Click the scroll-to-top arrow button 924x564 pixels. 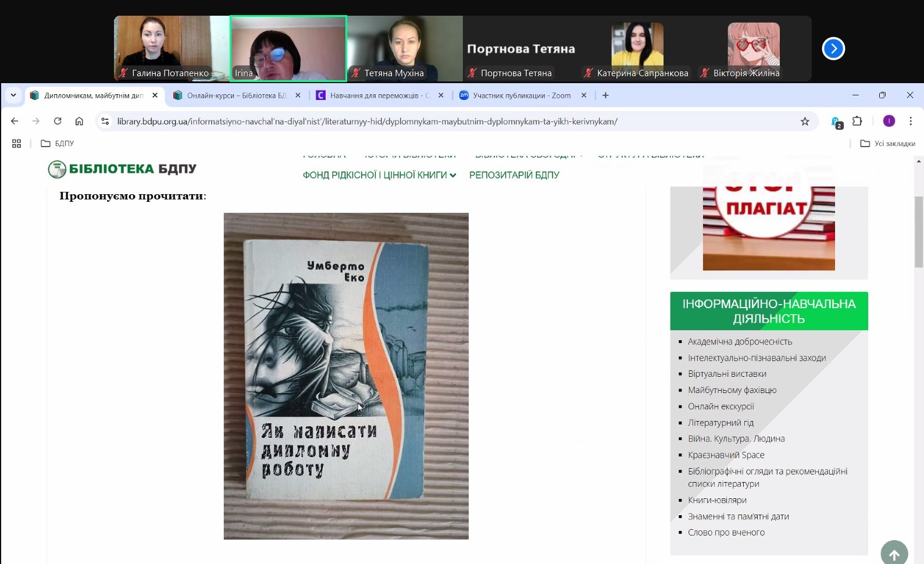pos(894,554)
